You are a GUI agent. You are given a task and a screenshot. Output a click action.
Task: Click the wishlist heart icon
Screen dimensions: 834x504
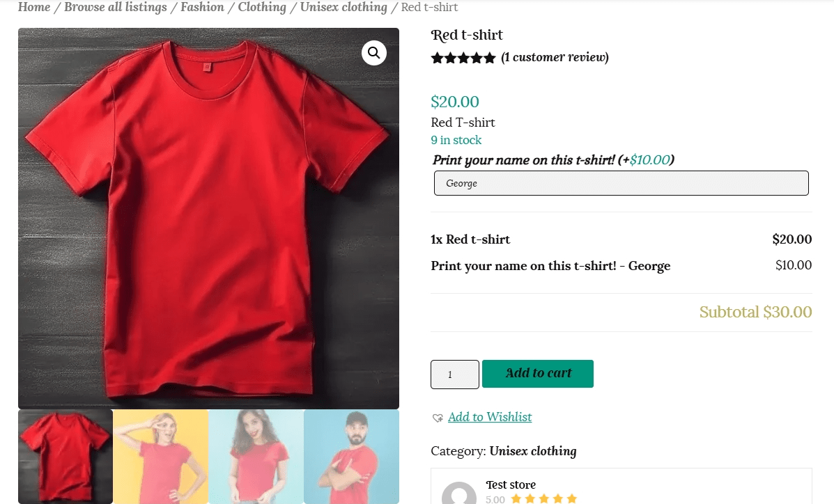(x=438, y=418)
